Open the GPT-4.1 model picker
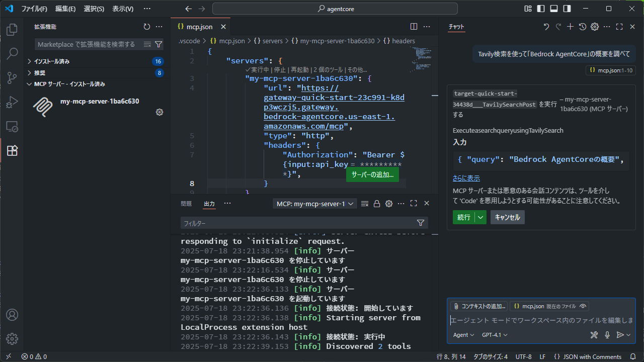644x362 pixels. click(x=495, y=335)
